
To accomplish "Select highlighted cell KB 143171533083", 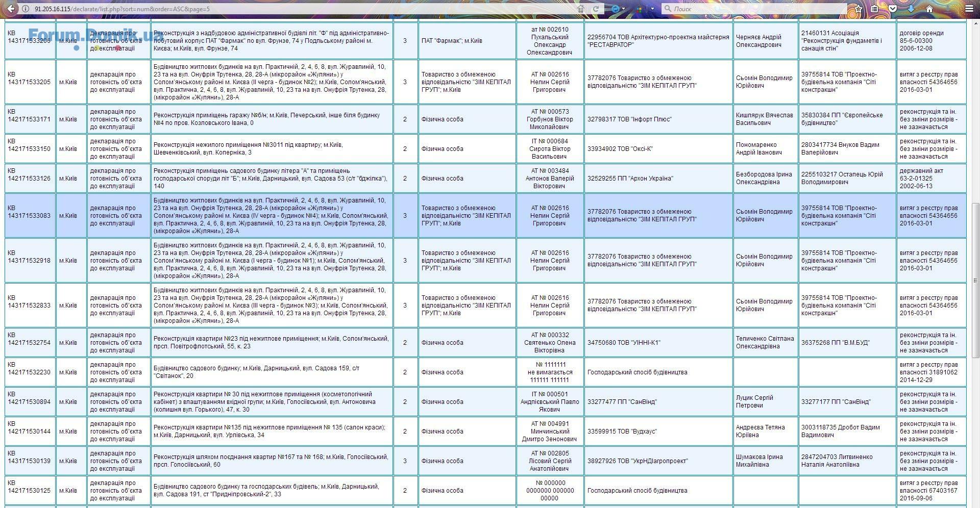I will tap(30, 216).
